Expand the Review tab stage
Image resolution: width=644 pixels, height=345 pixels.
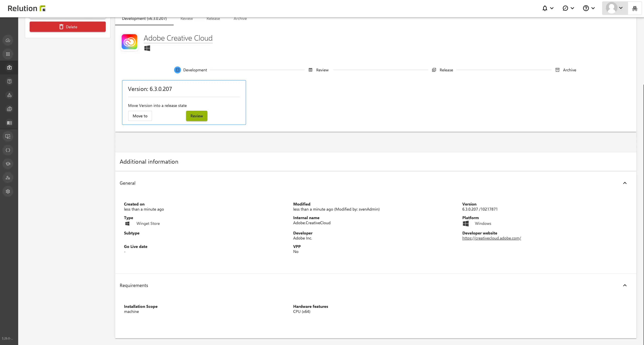coord(187,18)
